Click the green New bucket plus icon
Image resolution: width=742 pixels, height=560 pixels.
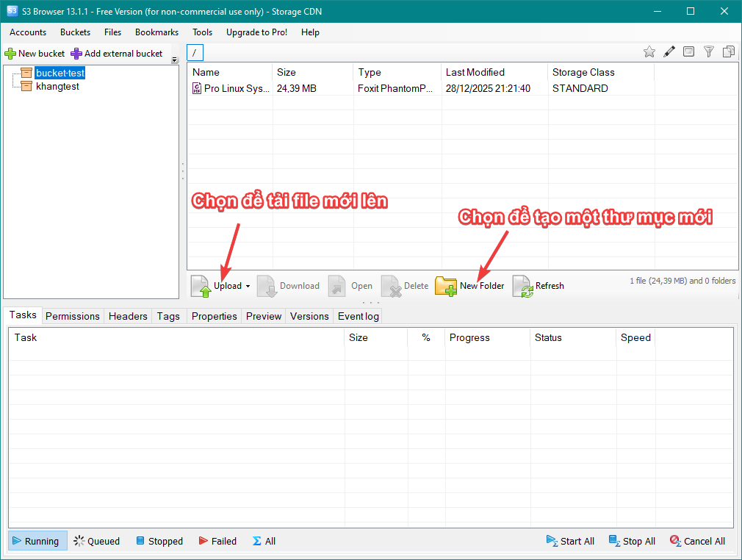(10, 54)
